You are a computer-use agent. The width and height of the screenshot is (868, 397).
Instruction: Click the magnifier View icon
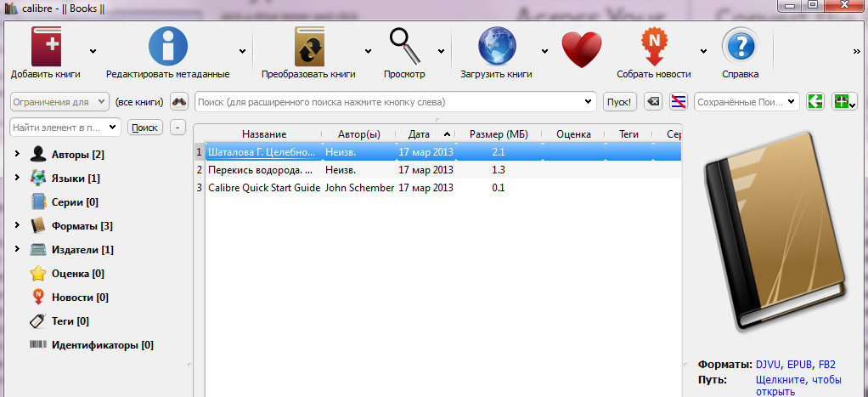tap(404, 47)
